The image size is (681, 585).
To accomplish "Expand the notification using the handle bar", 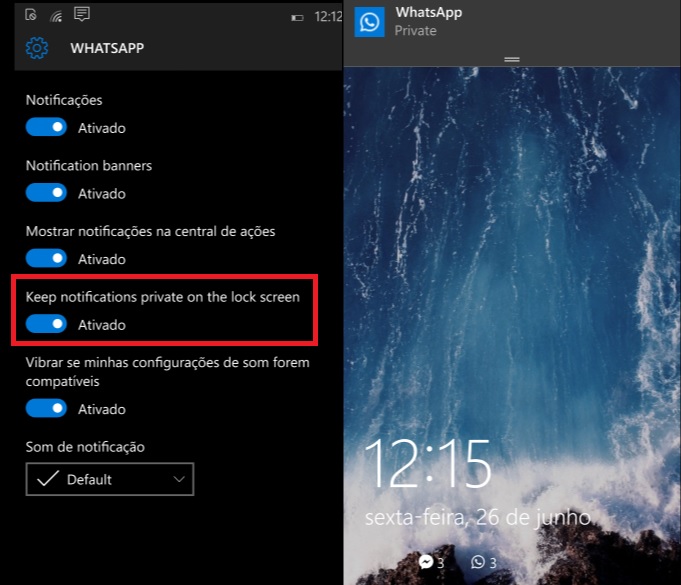I will pyautogui.click(x=512, y=60).
